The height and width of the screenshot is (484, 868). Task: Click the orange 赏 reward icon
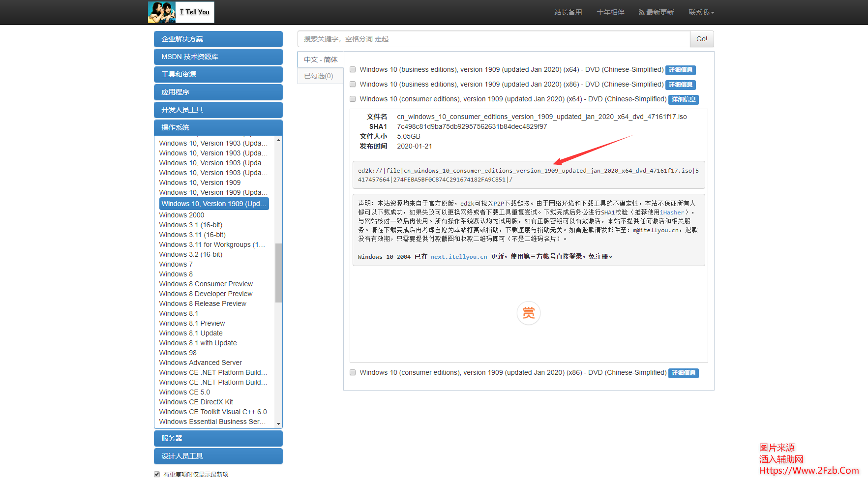(529, 313)
